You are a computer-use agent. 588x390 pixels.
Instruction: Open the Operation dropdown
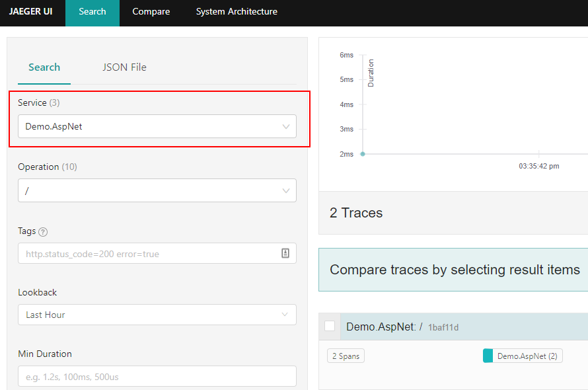click(149, 190)
